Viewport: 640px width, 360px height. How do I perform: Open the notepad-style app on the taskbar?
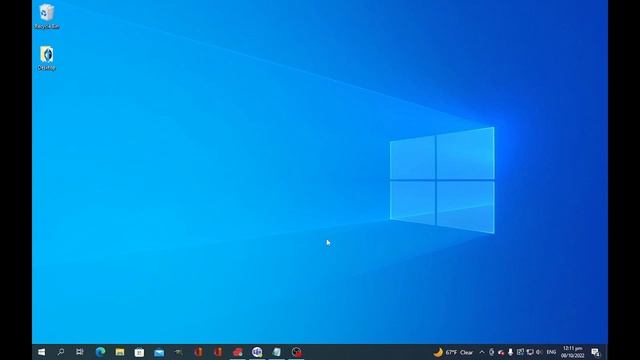click(277, 352)
